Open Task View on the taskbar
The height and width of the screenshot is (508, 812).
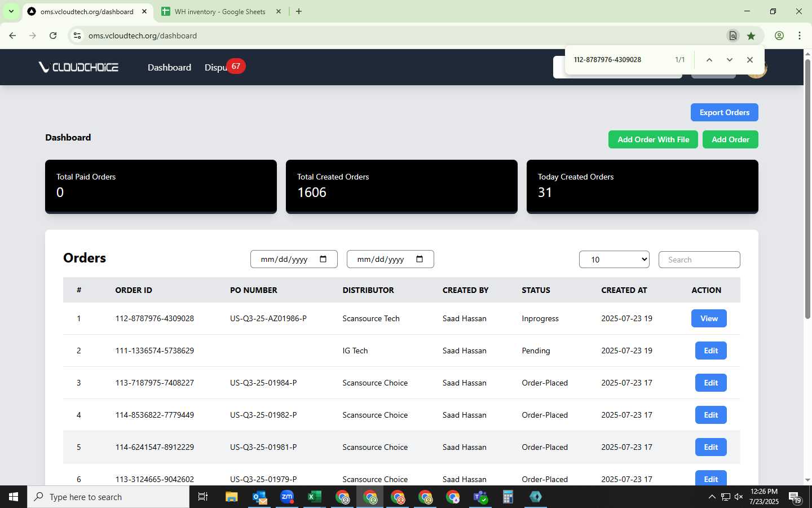203,497
